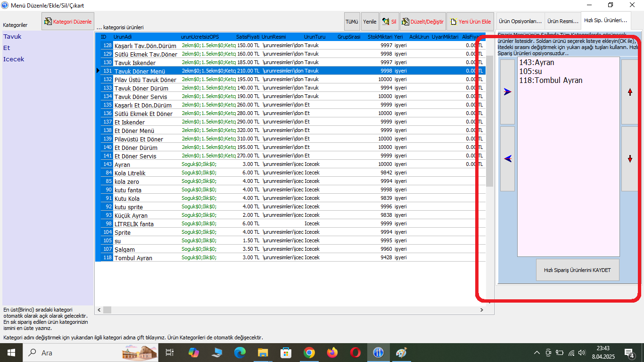Move quick order item up with red up arrow
The image size is (644, 362).
630,92
